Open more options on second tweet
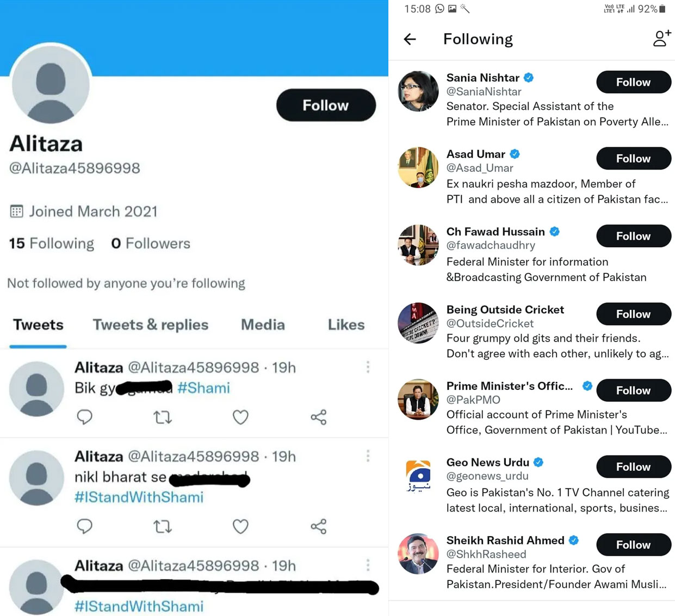The height and width of the screenshot is (616, 675). coord(368,456)
